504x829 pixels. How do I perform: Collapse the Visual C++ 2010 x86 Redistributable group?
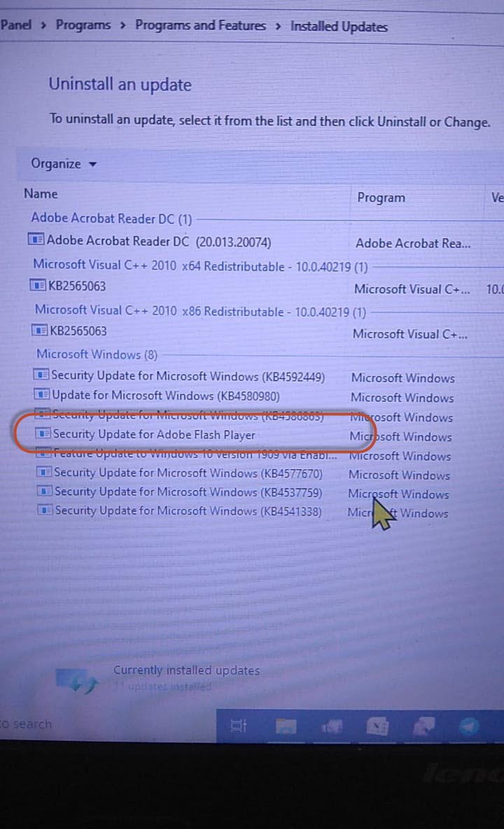[200, 311]
